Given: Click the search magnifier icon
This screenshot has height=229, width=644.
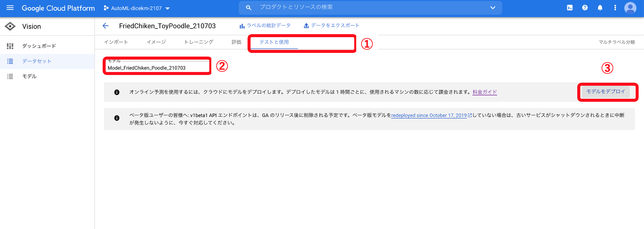Looking at the screenshot, I should pos(249,8).
